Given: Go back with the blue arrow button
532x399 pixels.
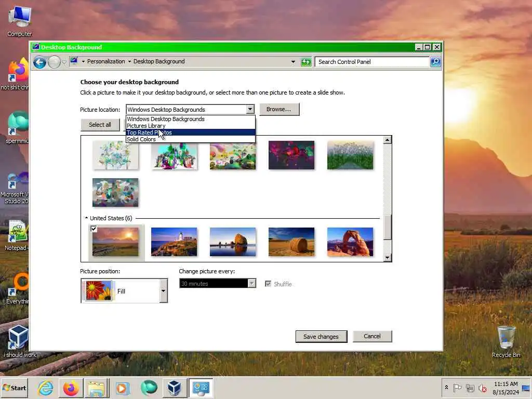Looking at the screenshot, I should tap(39, 62).
